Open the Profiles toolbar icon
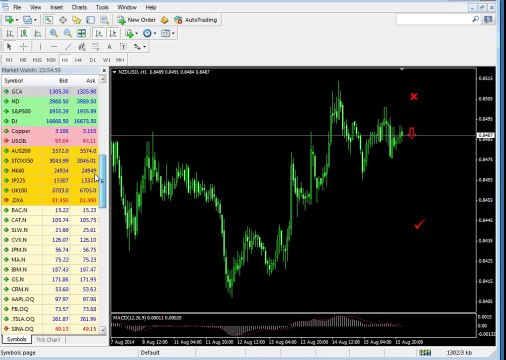This screenshot has width=506, height=360. (27, 20)
